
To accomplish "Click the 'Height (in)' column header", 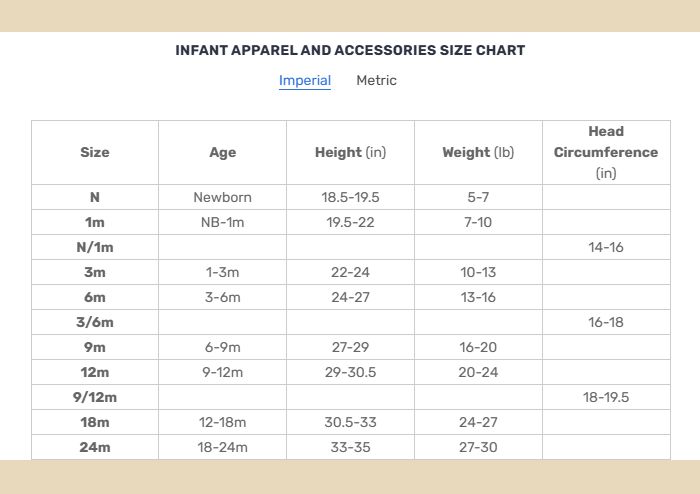I will click(350, 153).
